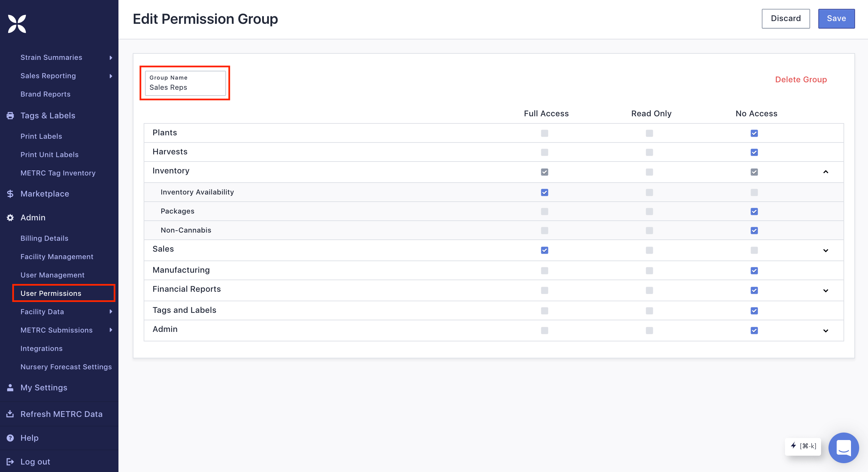Select the person icon next to My Settings

pos(10,387)
